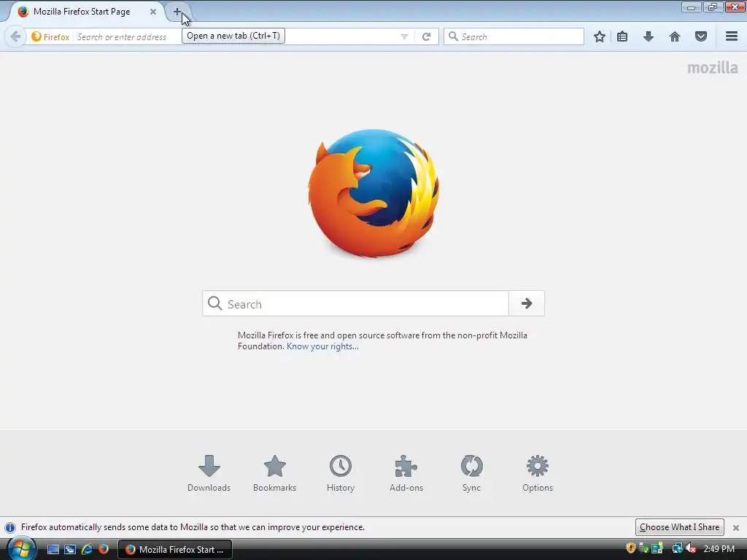Open the hamburger menu
This screenshot has width=747, height=560.
click(x=732, y=36)
